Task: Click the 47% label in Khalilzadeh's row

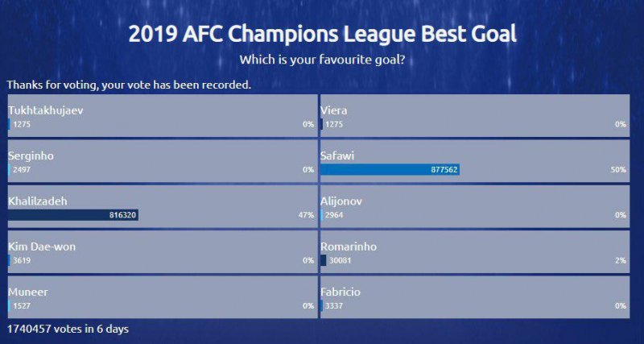Action: tap(306, 215)
